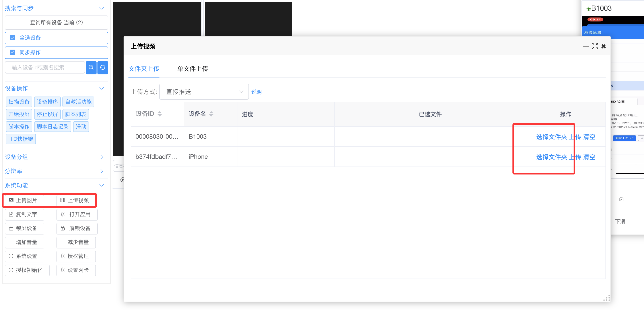Image resolution: width=644 pixels, height=310 pixels.
Task: Toggle the Select All Devices (全选设备) checkbox
Action: (x=12, y=38)
